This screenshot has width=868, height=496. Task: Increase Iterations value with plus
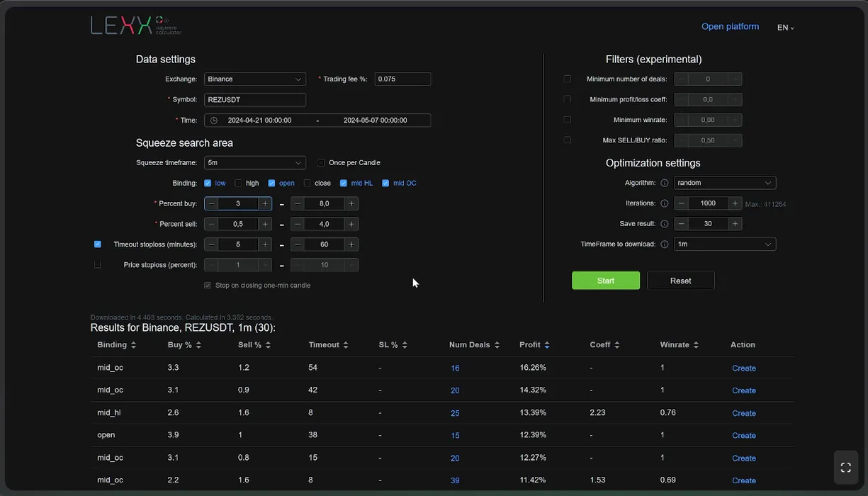735,203
